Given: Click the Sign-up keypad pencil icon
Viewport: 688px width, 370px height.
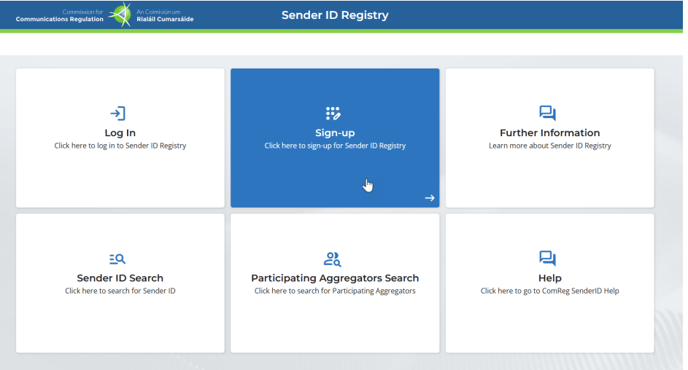Looking at the screenshot, I should tap(333, 113).
